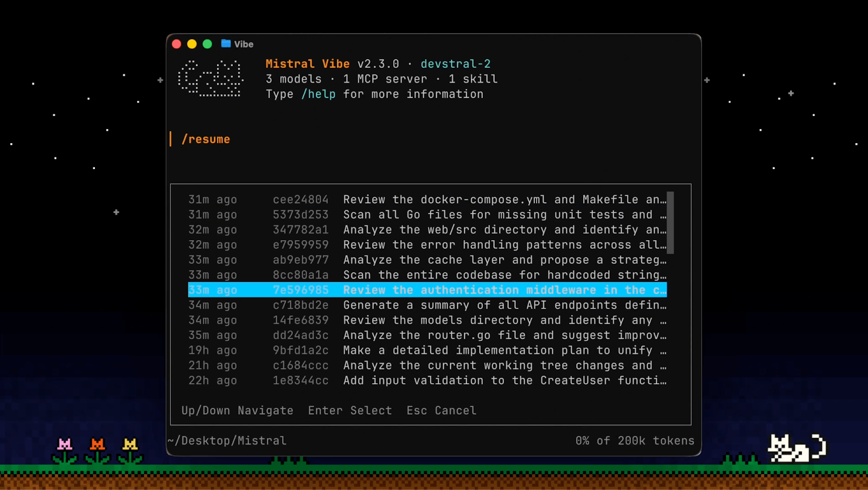This screenshot has height=490, width=868.
Task: Click the pixel cat on the desktop wallpaper
Action: pos(797,448)
